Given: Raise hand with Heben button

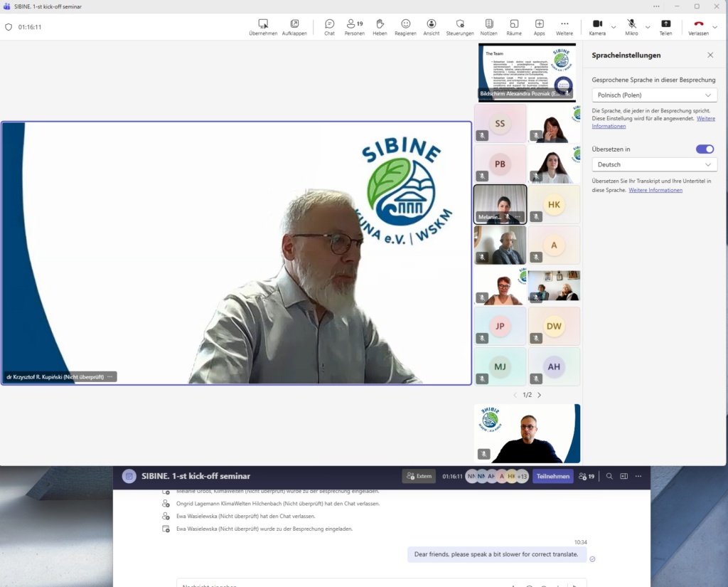Looking at the screenshot, I should point(380,27).
